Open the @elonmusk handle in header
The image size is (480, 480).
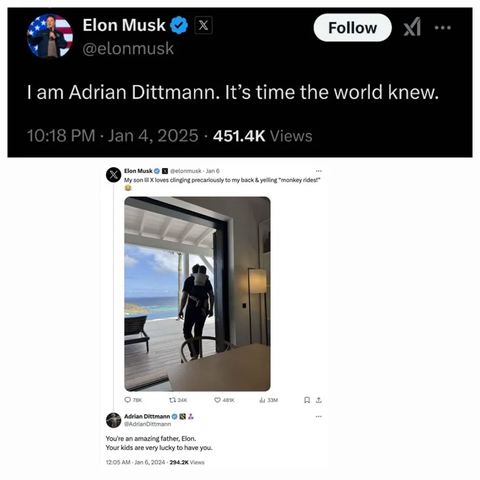pyautogui.click(x=128, y=49)
